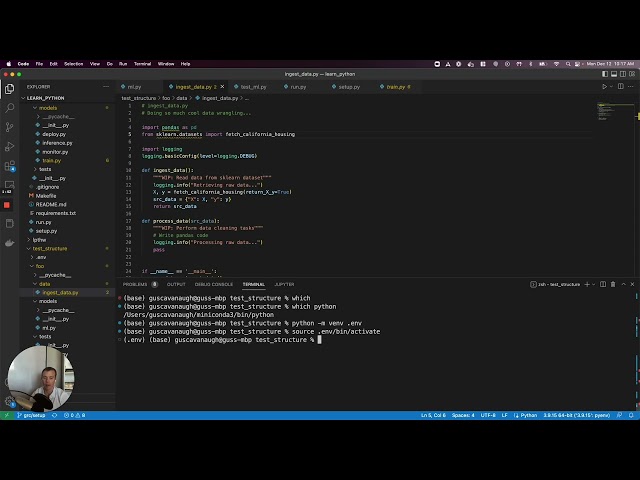Select Python interpreter 3.9.15 in status bar

coord(576,415)
